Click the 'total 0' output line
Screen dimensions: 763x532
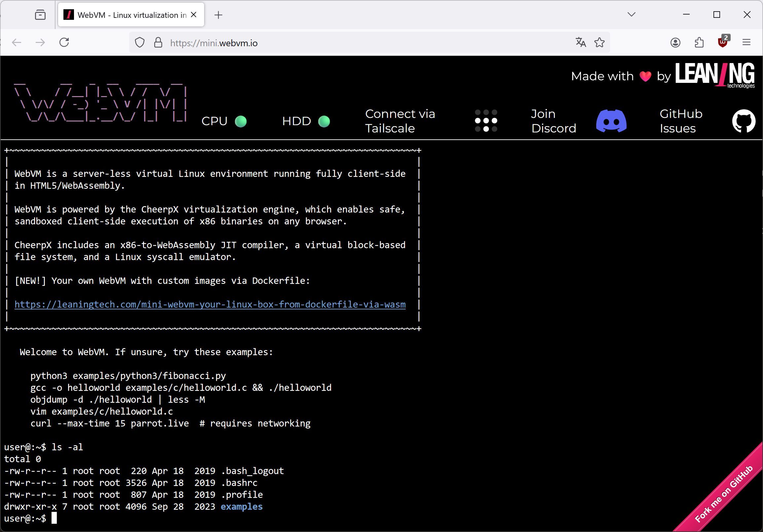click(22, 459)
